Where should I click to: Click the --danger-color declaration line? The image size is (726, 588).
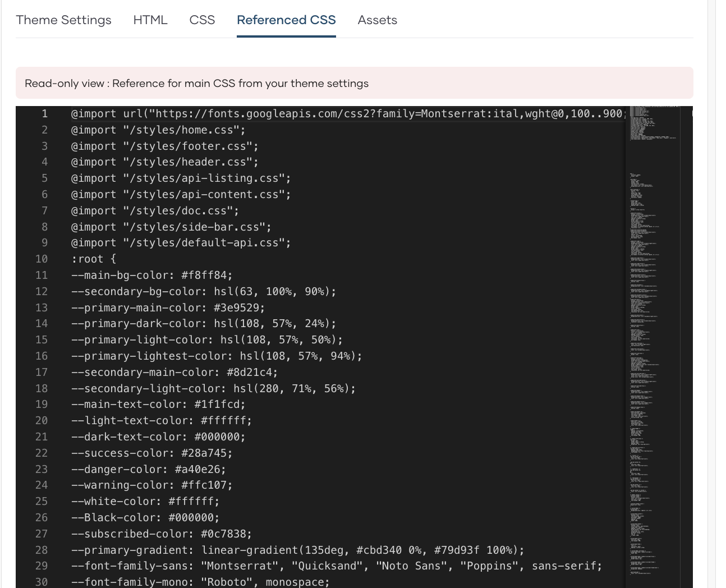(148, 470)
